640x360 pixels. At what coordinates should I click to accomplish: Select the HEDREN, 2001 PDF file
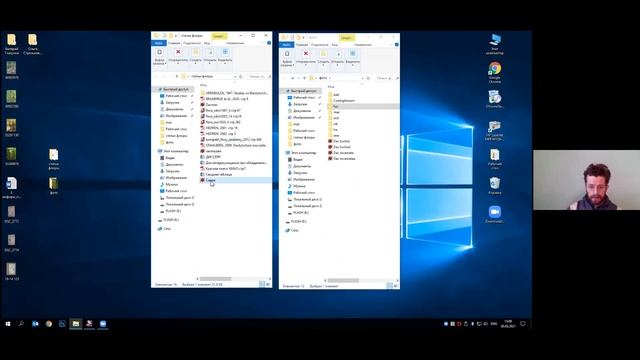coord(219,128)
